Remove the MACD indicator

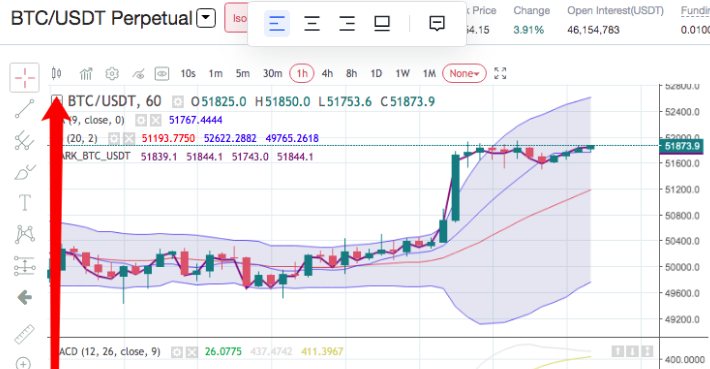(192, 352)
